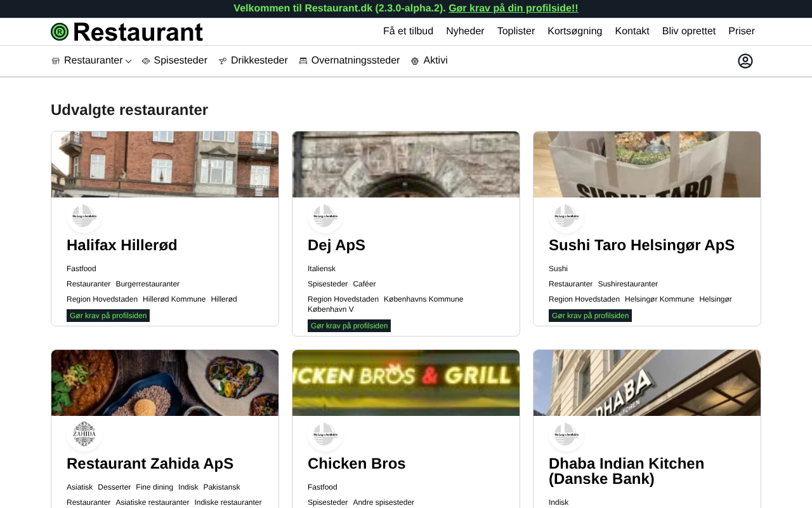Screen dimensions: 812x508
Task: Click the green Restaurant logo icon
Action: point(60,32)
